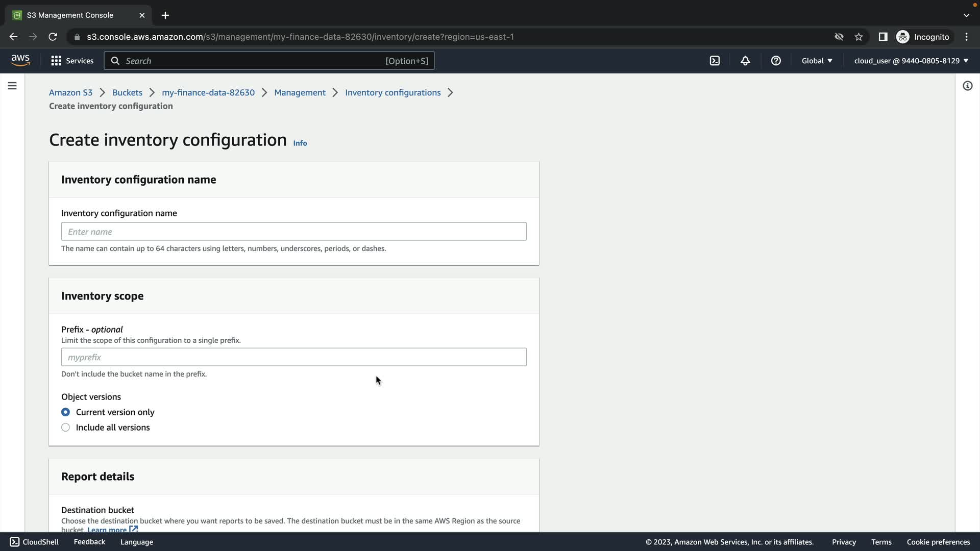980x551 pixels.
Task: Open the Services grid menu
Action: point(72,61)
